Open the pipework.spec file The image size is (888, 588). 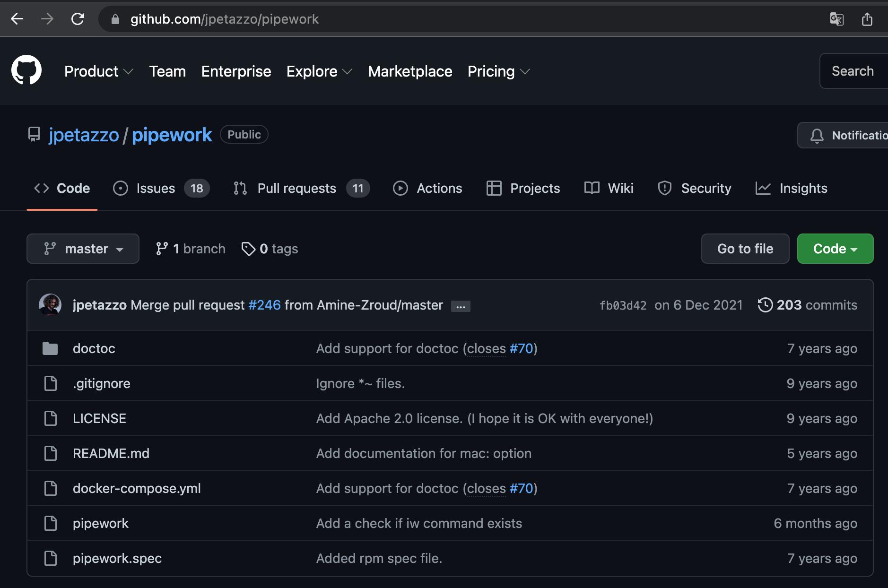pyautogui.click(x=117, y=558)
